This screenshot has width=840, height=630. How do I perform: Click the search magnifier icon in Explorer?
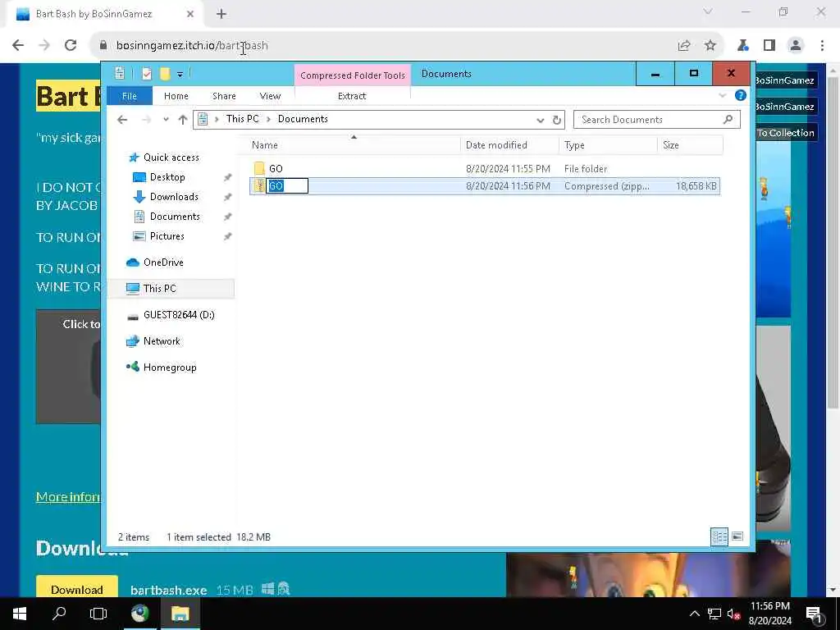[x=728, y=120]
